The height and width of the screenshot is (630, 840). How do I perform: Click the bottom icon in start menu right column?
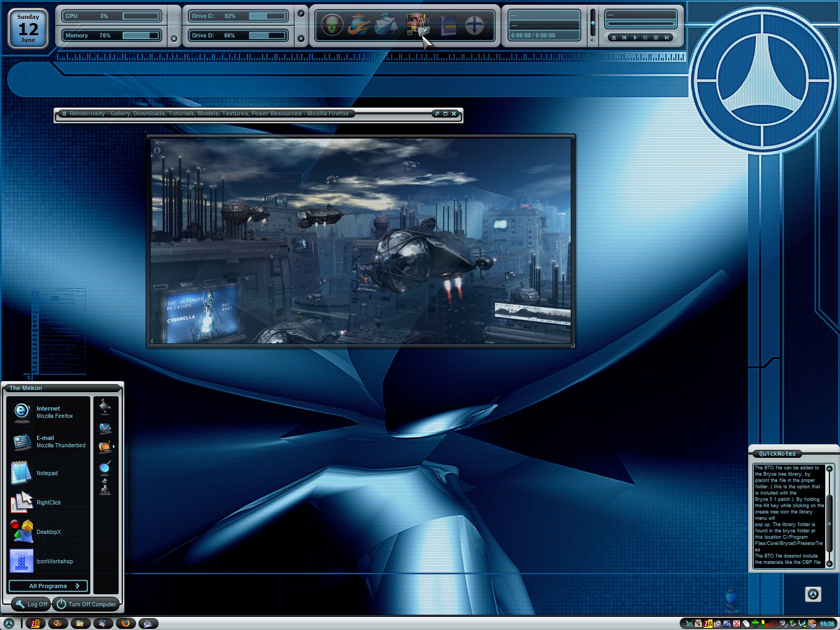[105, 487]
